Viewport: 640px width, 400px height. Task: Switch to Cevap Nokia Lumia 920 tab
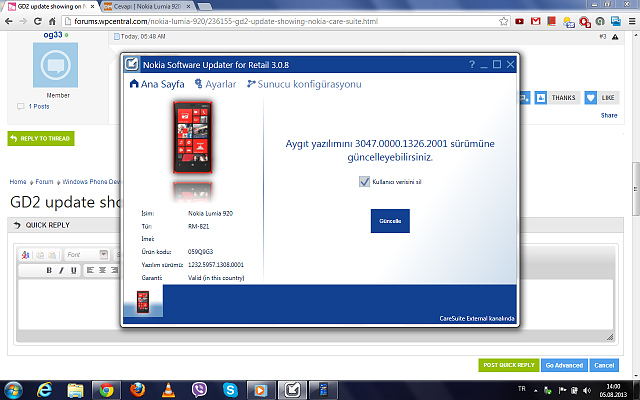147,7
